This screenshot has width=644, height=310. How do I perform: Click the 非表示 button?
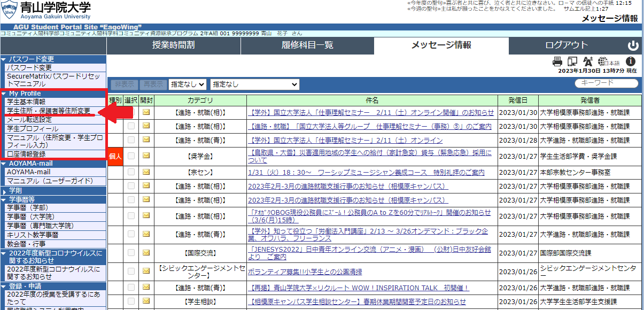123,84
